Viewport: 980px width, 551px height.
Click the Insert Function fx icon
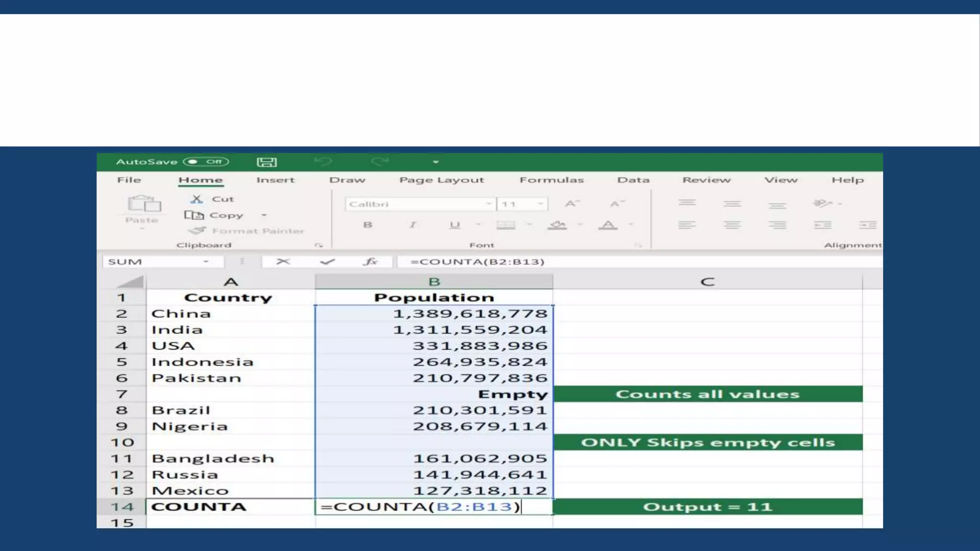[x=370, y=262]
